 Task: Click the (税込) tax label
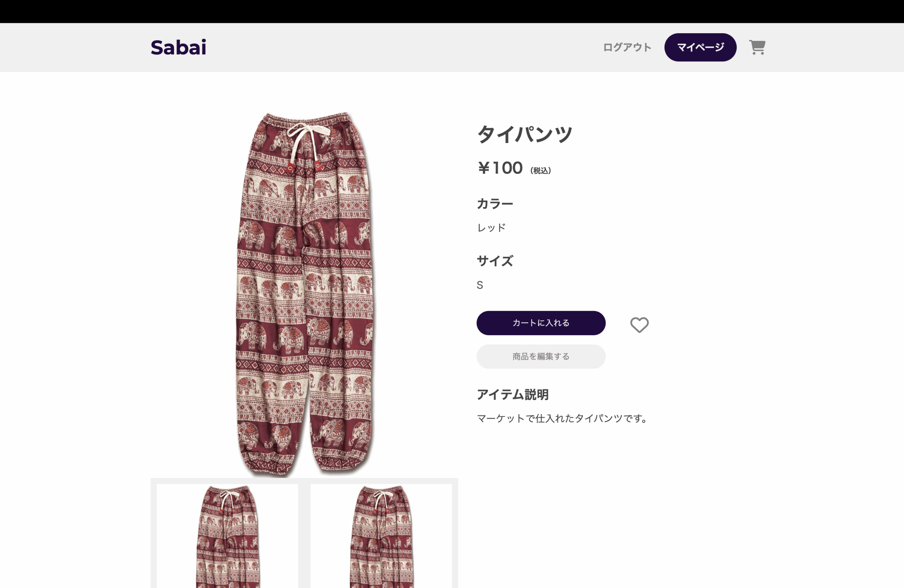point(541,171)
